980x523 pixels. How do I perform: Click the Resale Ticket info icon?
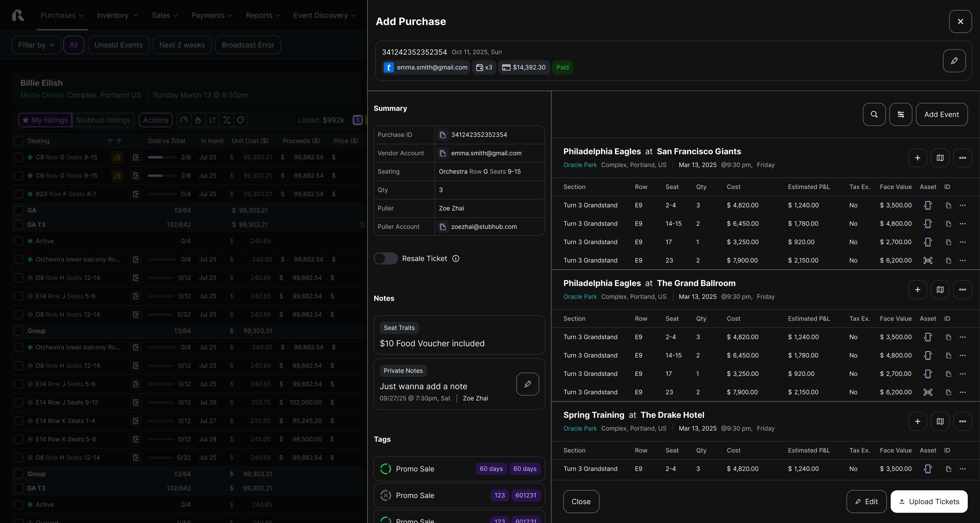(455, 258)
